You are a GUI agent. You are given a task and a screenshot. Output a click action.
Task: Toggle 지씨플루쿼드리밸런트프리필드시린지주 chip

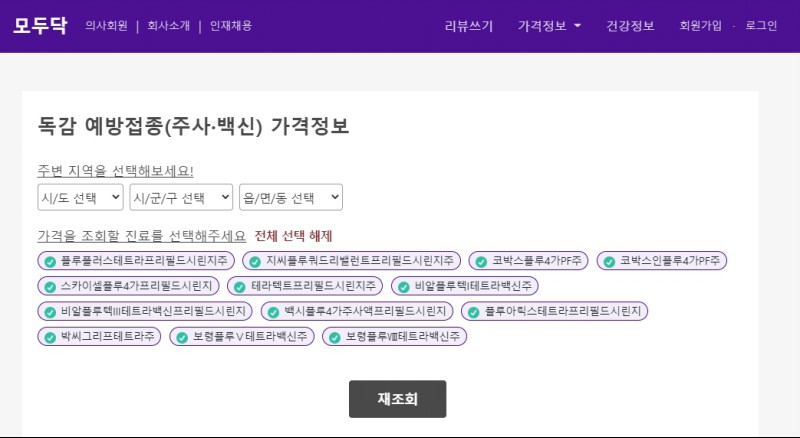click(352, 261)
